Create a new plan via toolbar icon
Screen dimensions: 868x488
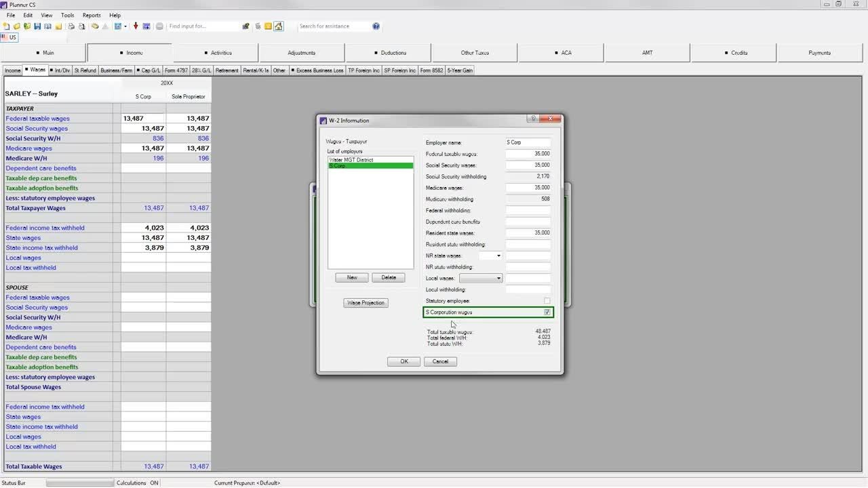coord(6,26)
